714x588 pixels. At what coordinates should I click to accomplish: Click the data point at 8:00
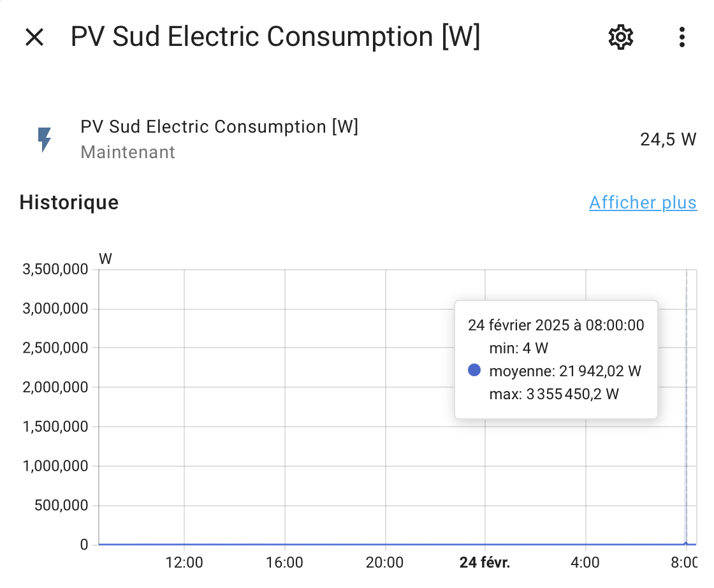(686, 544)
